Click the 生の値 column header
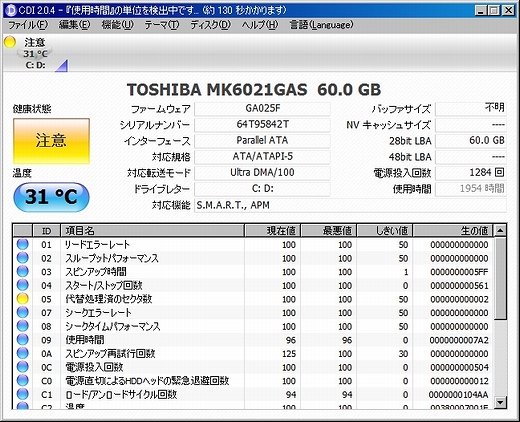The image size is (520, 422). pyautogui.click(x=453, y=231)
